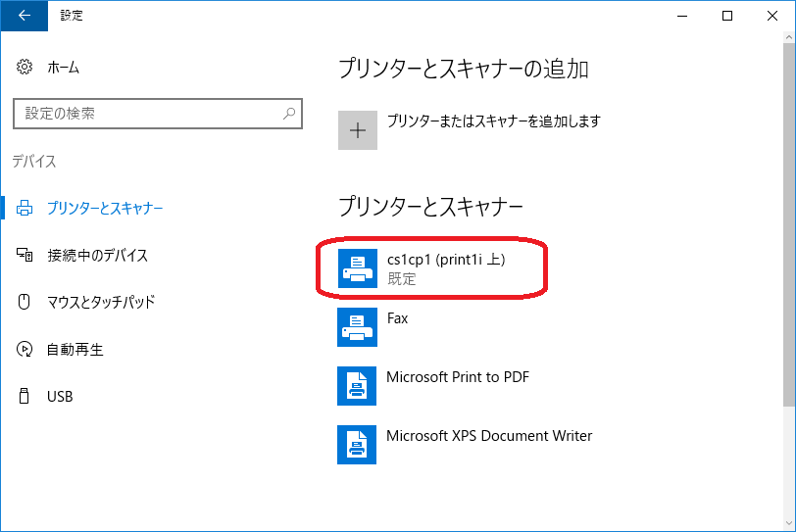The image size is (796, 532).
Task: Click Microsoft XPS Document Writer icon
Action: click(357, 445)
